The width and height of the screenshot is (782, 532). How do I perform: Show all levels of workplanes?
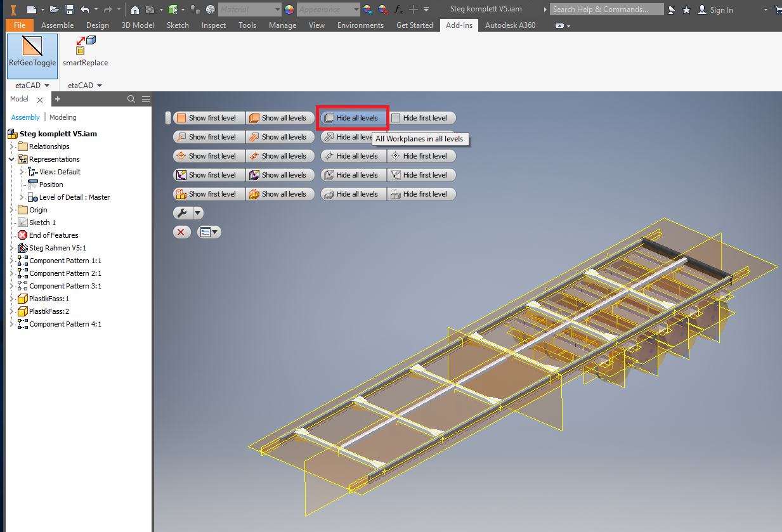click(280, 118)
